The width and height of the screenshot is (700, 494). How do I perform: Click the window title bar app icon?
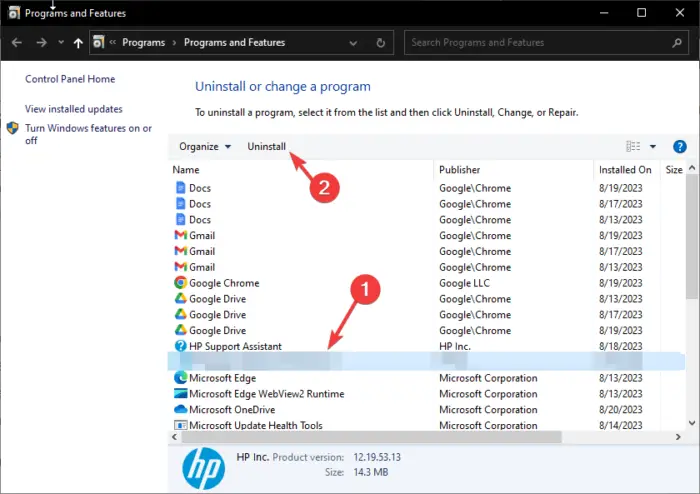[14, 13]
